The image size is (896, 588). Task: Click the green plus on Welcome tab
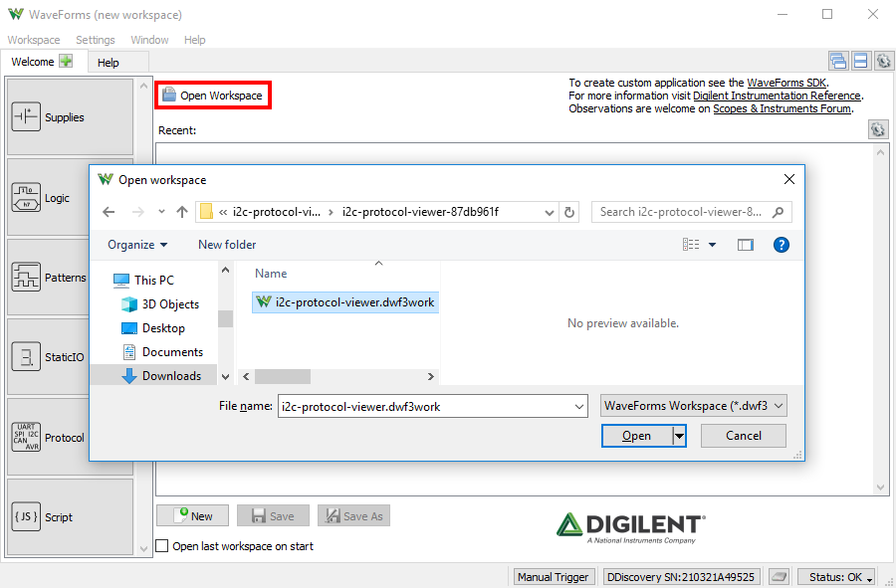67,61
